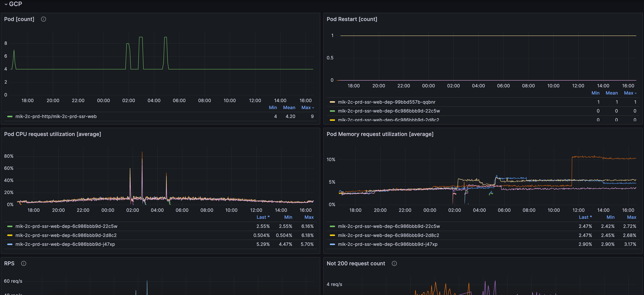Toggle j47xp series in Memory utilization legend
Screen dimensions: 644x295
387,244
